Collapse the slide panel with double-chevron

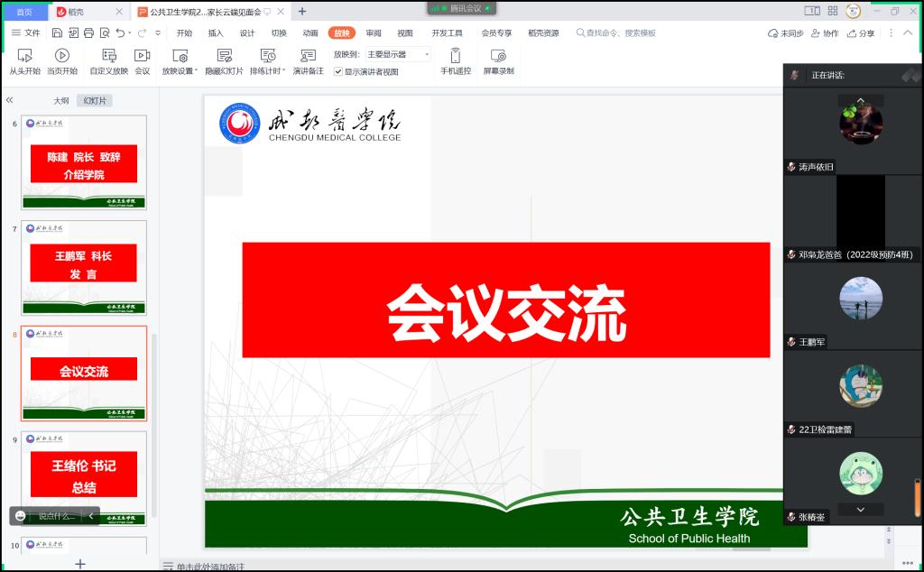tap(10, 100)
